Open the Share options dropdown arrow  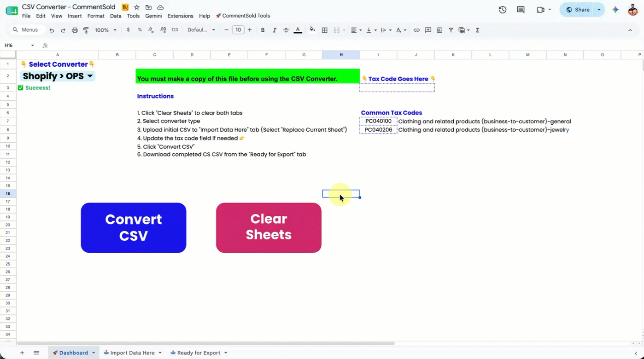(x=599, y=10)
